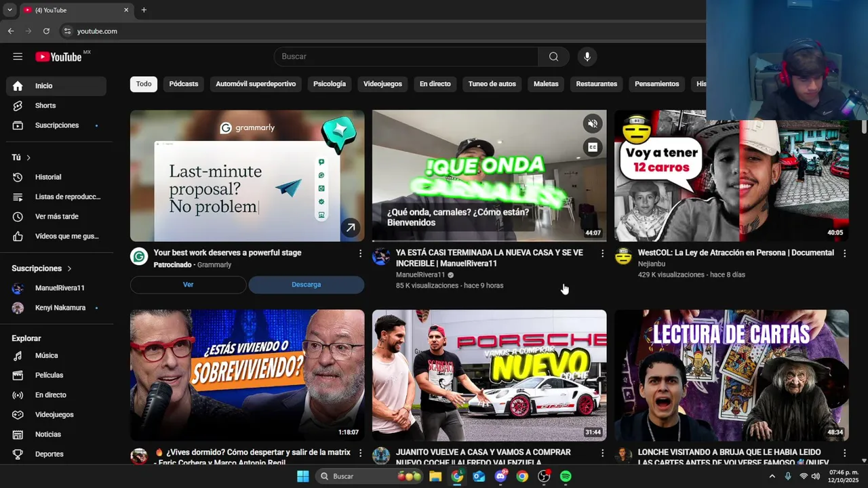Open File Explorer from taskbar
868x488 pixels.
tap(435, 476)
